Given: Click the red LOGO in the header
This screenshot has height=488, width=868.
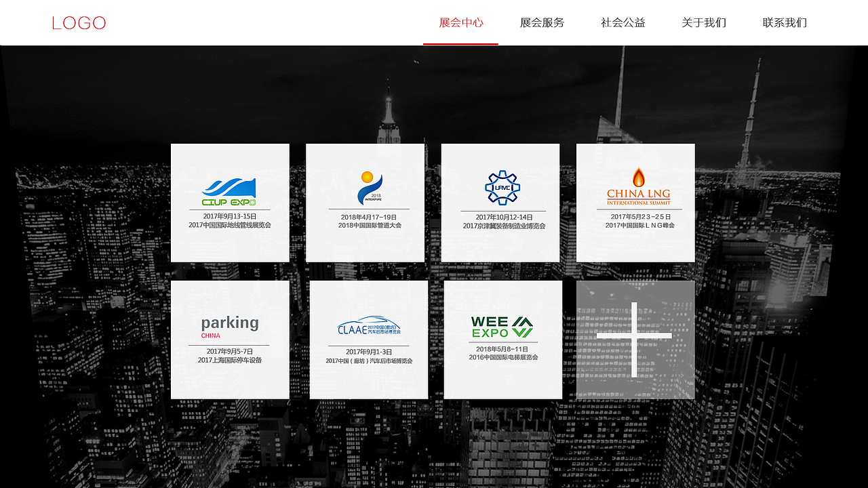Looking at the screenshot, I should [79, 23].
